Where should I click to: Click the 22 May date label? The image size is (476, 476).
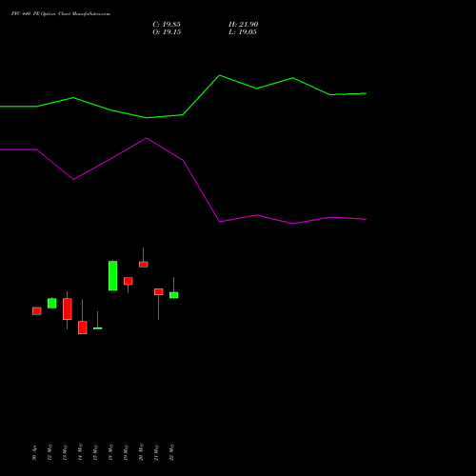171,452
